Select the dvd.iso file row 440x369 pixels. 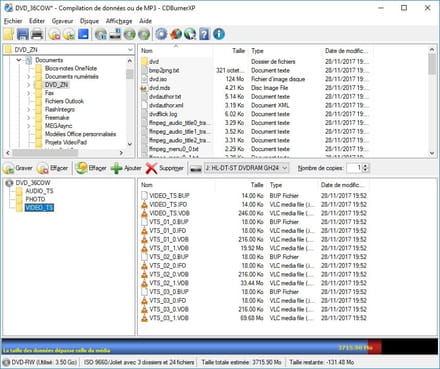[255, 79]
